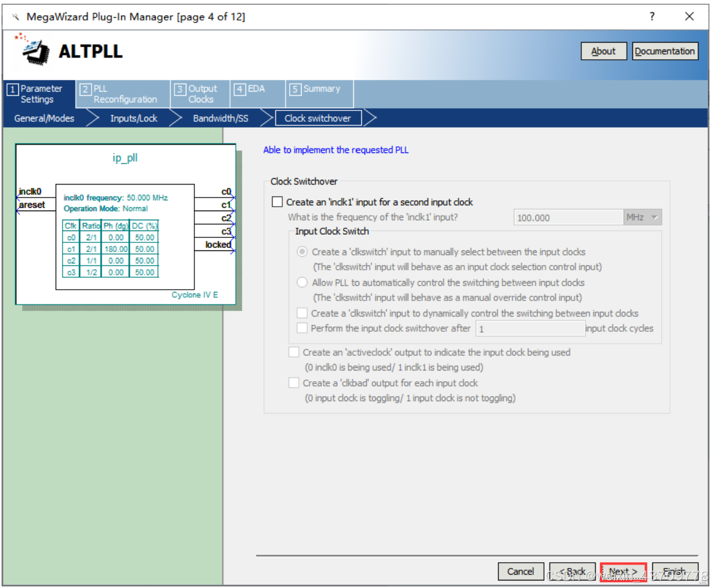This screenshot has height=588, width=711.
Task: Toggle 'clkbad' output checkbox
Action: (294, 383)
